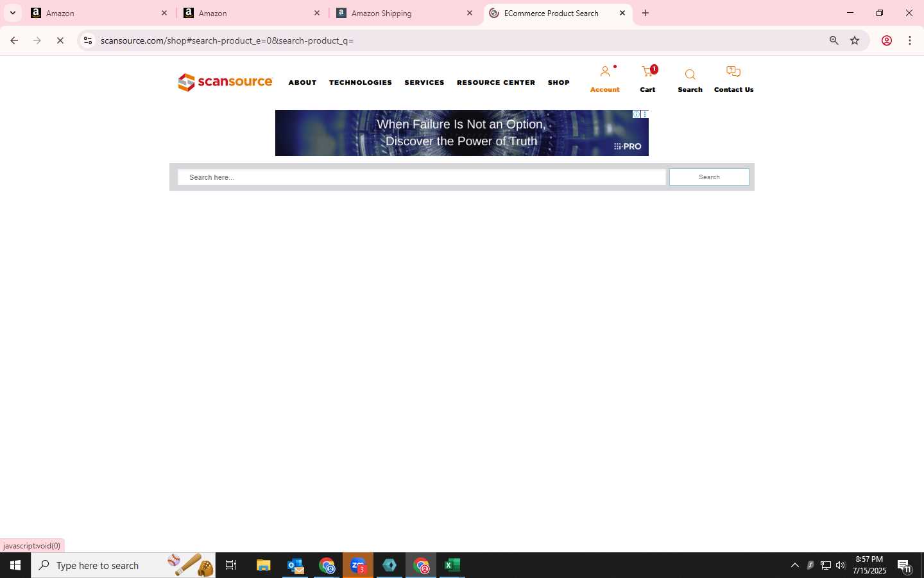Open the TECHNOLOGIES menu

coord(360,82)
